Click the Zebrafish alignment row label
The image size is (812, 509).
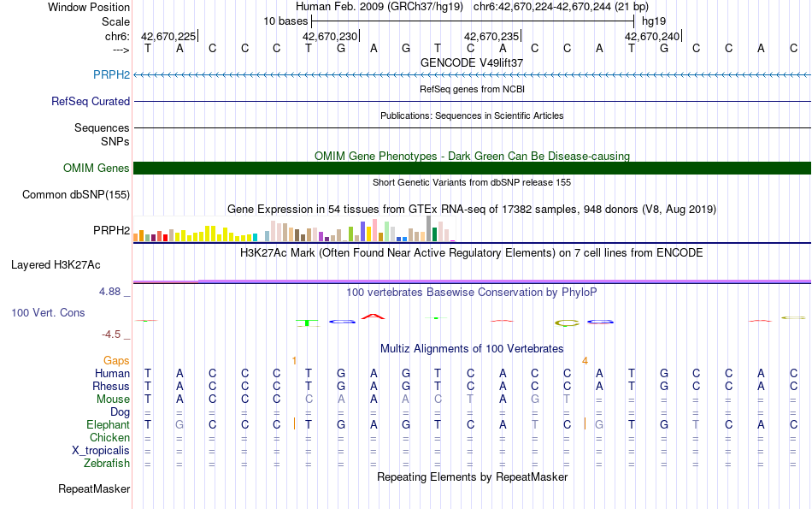tap(107, 463)
